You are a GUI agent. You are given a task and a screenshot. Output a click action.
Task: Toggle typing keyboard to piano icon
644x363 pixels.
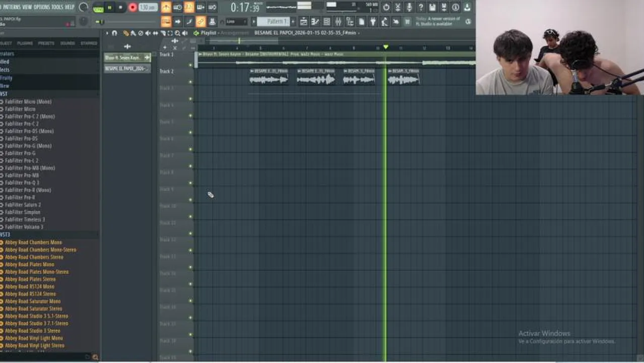coord(166,22)
